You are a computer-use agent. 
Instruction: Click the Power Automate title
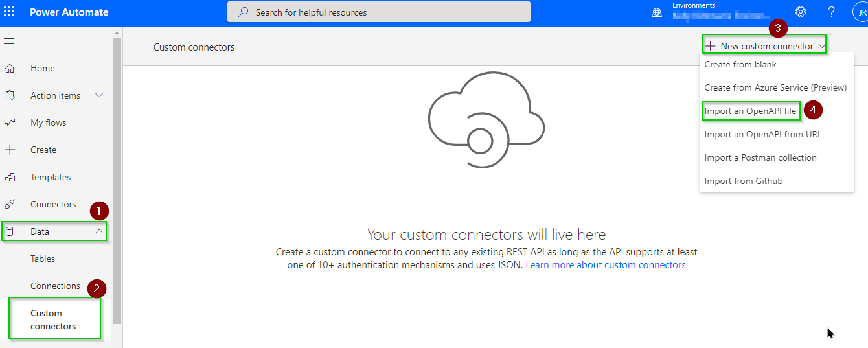(x=69, y=12)
